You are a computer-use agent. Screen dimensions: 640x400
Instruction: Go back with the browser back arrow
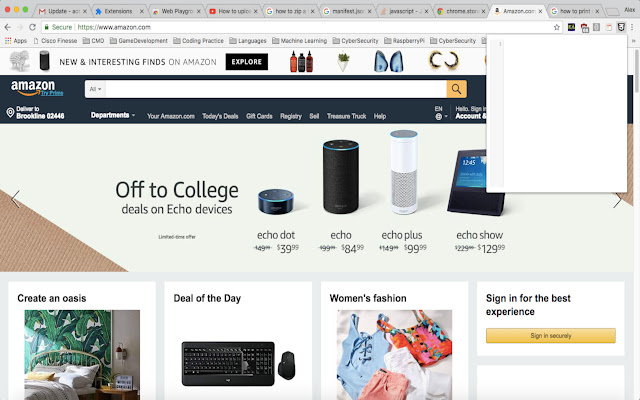(x=8, y=27)
